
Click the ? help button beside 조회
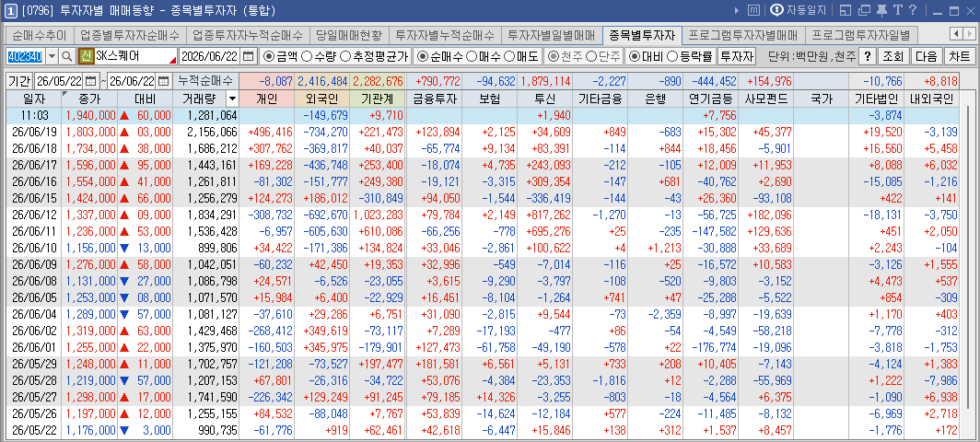[x=867, y=56]
